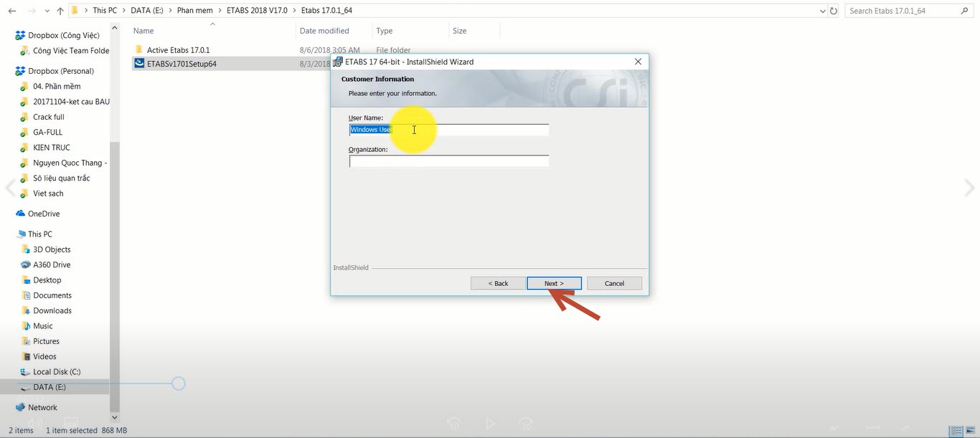The width and height of the screenshot is (980, 438).
Task: Click the chevron after This PC breadcrumb
Action: tap(123, 11)
